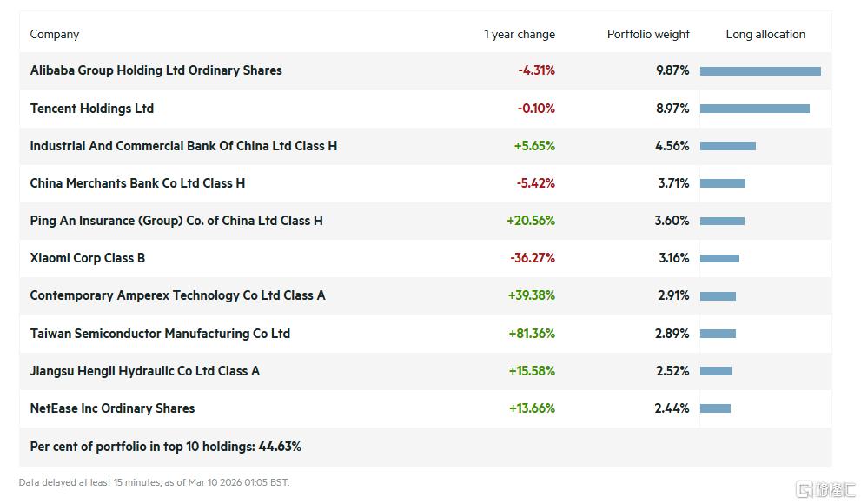Click the 1 year change column header
The width and height of the screenshot is (861, 504).
519,35
